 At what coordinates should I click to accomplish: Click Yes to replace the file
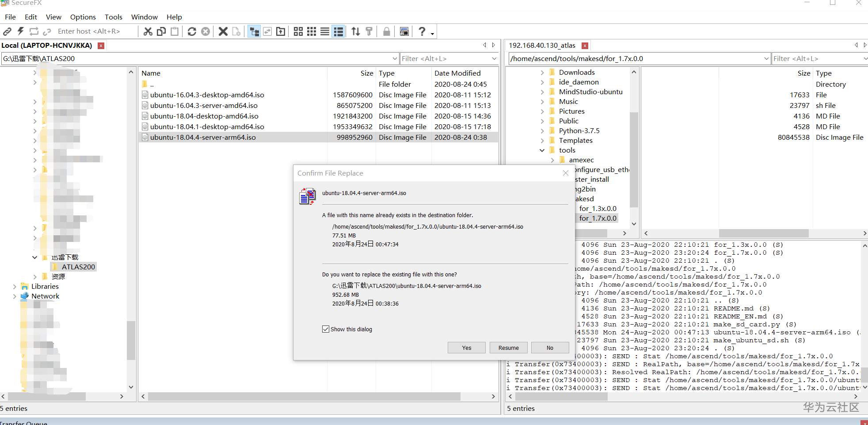467,348
